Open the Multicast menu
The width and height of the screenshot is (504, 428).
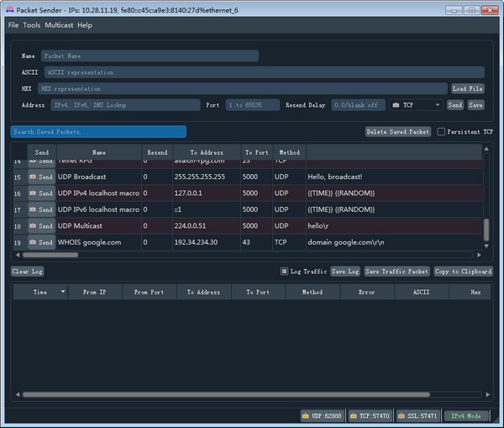click(x=59, y=25)
